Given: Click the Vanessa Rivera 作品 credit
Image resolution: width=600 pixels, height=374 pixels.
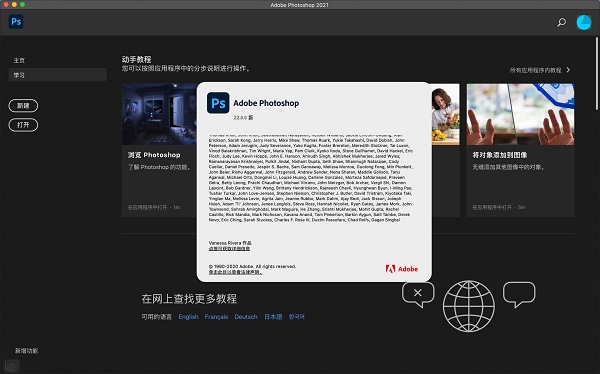Looking at the screenshot, I should click(230, 243).
